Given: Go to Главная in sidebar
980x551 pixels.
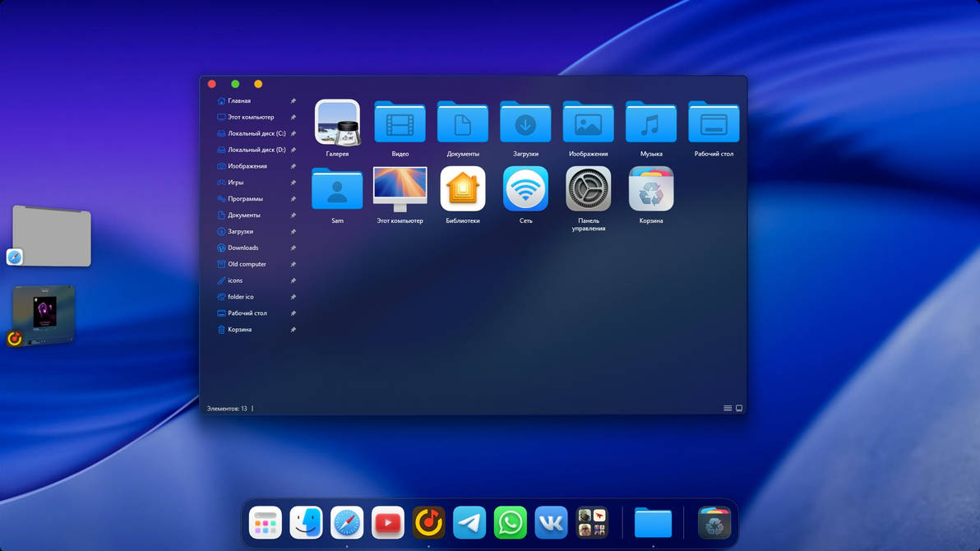Looking at the screenshot, I should tap(238, 100).
